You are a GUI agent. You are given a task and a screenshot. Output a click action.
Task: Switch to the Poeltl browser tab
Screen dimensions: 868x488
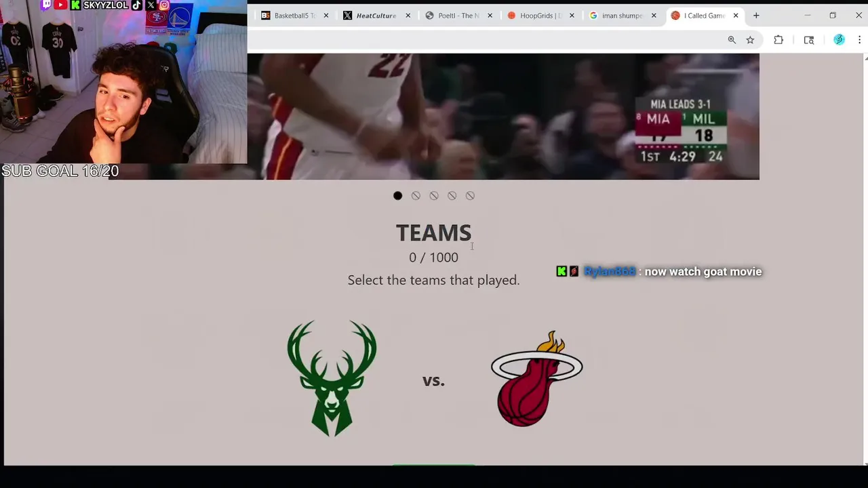coord(458,16)
